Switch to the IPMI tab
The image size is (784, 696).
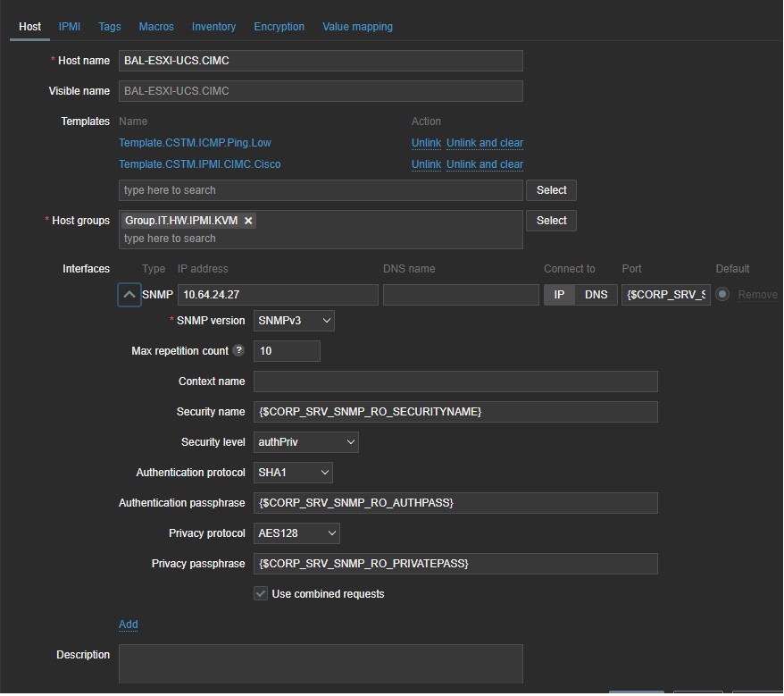(70, 27)
